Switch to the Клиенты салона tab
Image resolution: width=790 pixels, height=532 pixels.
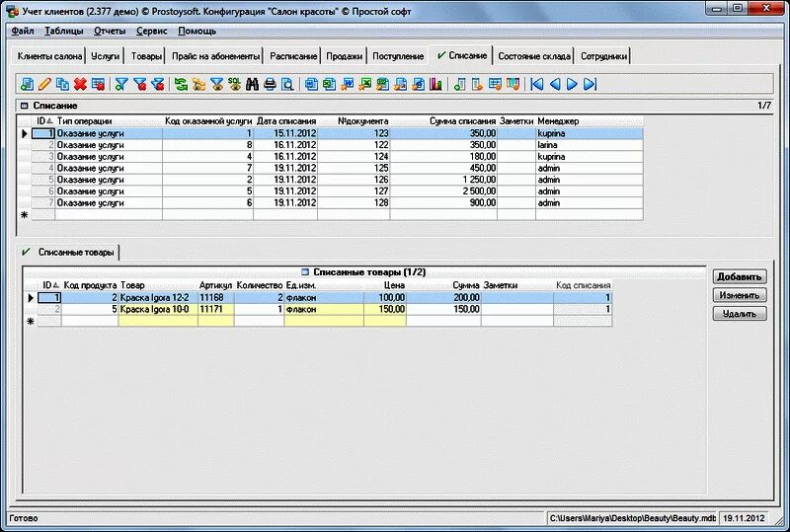click(49, 56)
